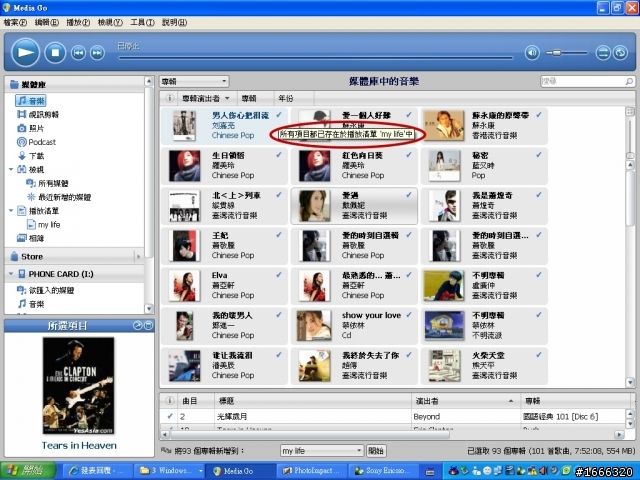Click the start button beside my life dropdown
This screenshot has height=480, width=640.
coord(376,451)
